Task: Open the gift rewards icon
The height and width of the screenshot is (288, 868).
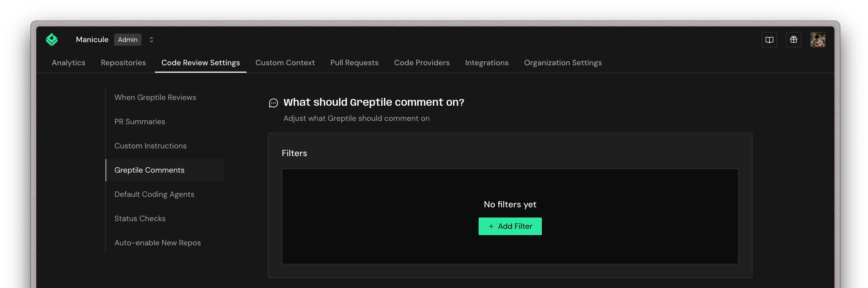Action: point(793,40)
